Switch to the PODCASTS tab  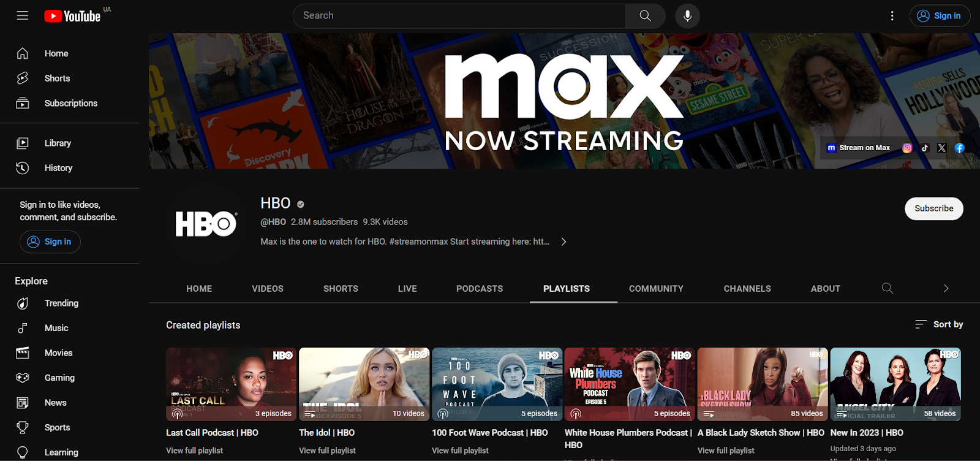(480, 288)
